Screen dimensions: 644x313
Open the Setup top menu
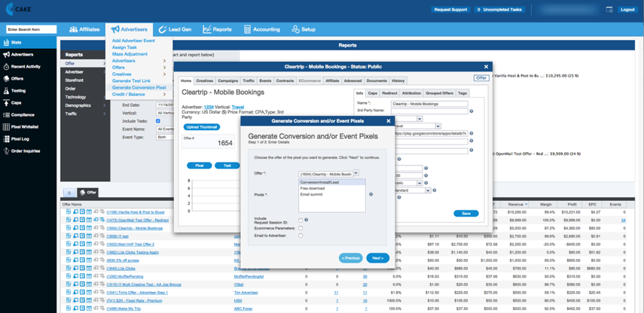click(x=304, y=29)
